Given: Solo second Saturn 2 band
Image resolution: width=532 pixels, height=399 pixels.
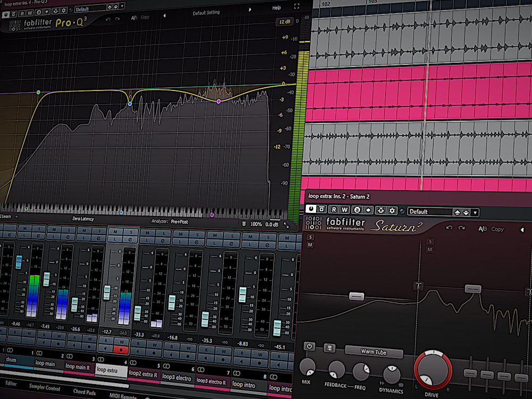Looking at the screenshot, I should [x=430, y=242].
